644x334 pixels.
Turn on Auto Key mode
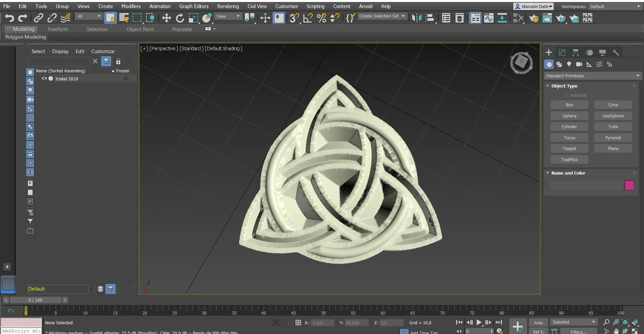pyautogui.click(x=538, y=322)
